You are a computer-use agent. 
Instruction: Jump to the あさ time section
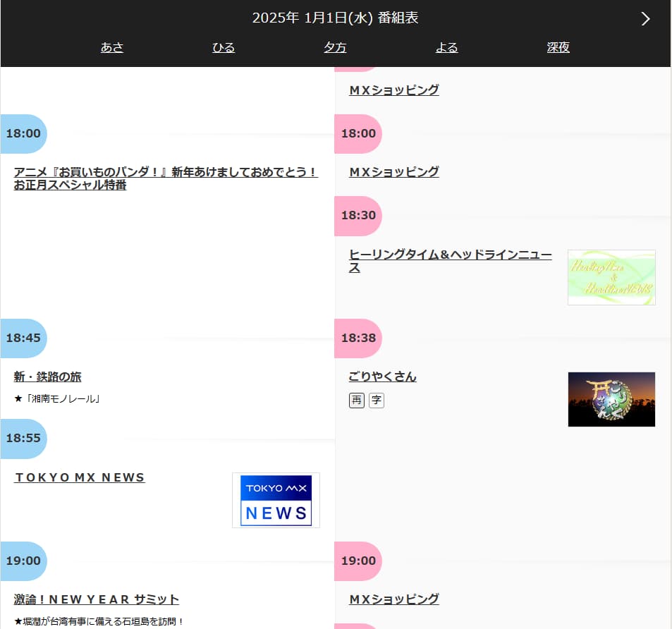pos(112,48)
